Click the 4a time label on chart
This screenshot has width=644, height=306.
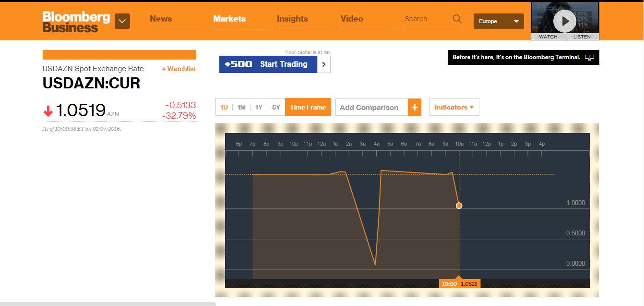[377, 144]
